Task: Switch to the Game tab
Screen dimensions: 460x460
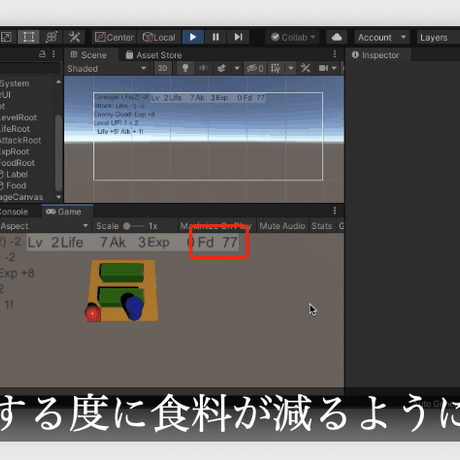Action: point(67,212)
